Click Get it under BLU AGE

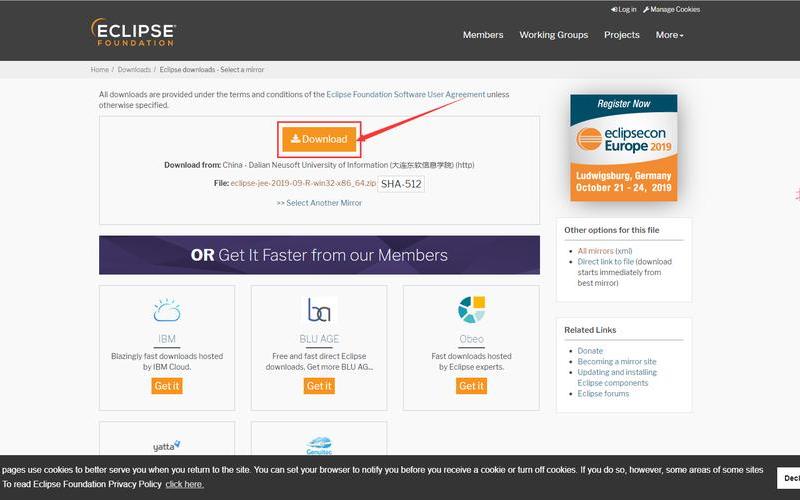coord(319,386)
